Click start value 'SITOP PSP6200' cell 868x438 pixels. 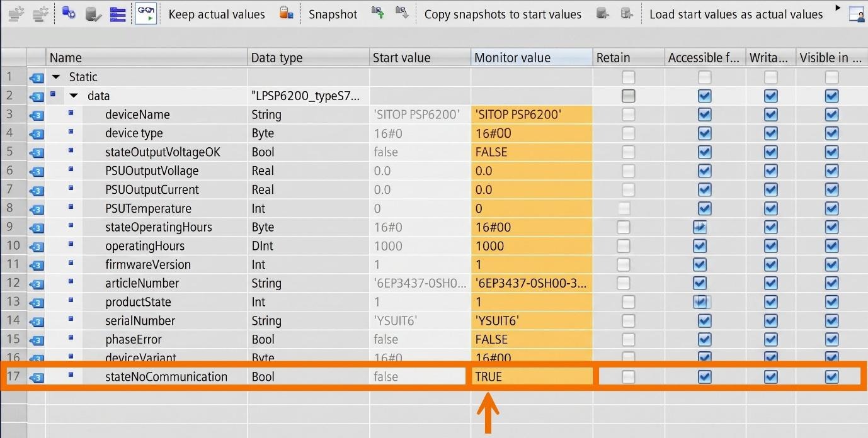click(x=420, y=115)
